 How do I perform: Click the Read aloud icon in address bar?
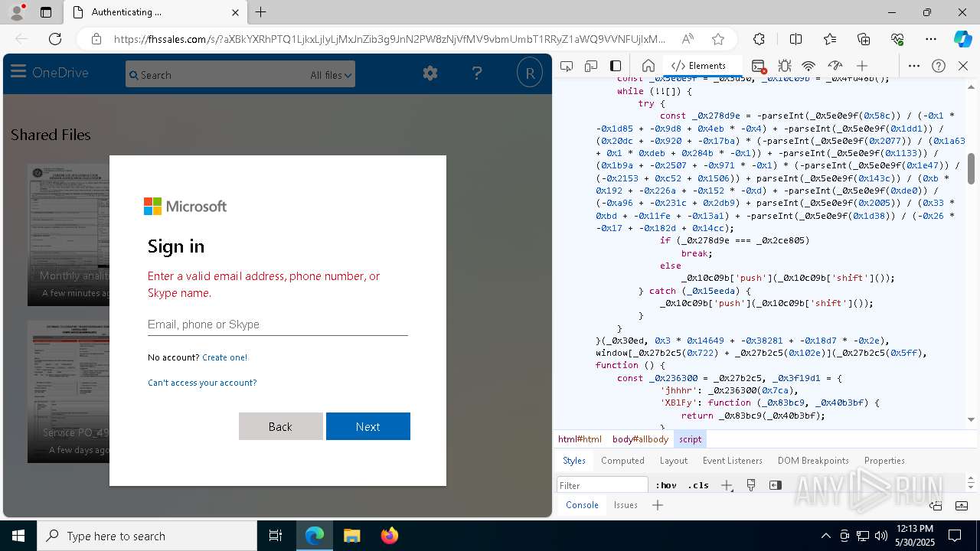click(x=688, y=39)
